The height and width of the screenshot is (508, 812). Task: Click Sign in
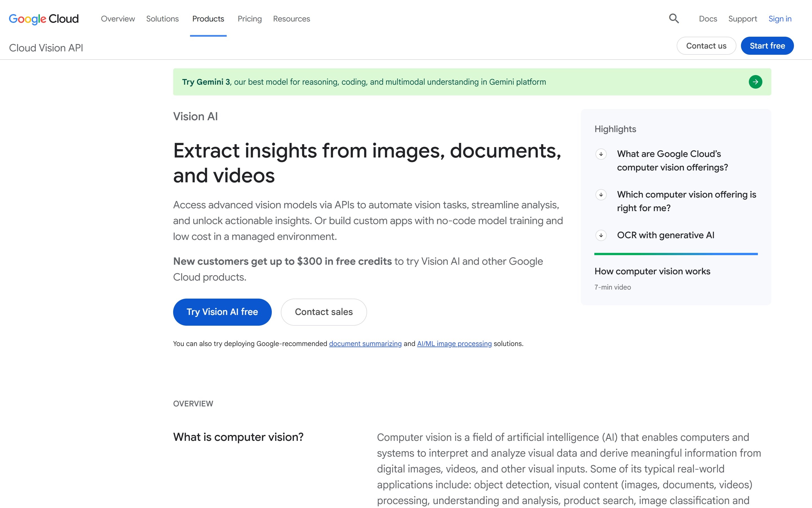click(780, 19)
